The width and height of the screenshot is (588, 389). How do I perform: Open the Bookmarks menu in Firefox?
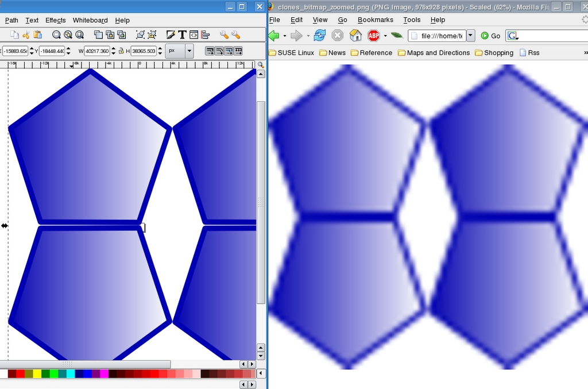[375, 20]
